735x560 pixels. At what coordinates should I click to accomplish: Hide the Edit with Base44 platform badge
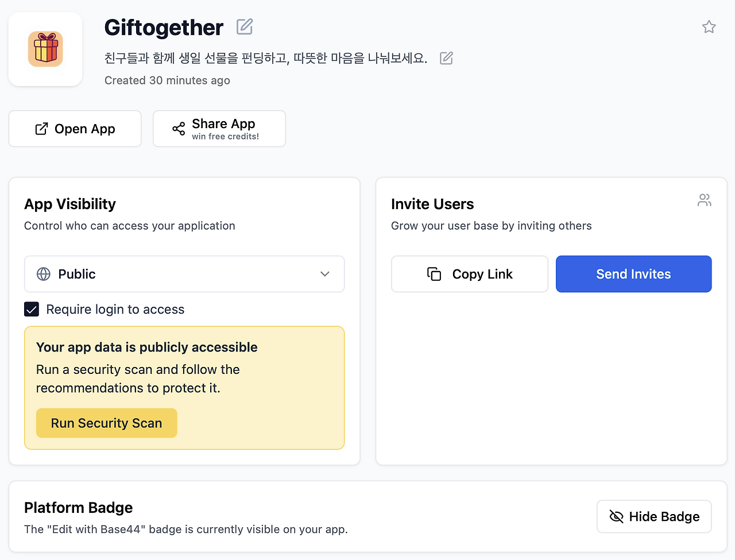653,516
